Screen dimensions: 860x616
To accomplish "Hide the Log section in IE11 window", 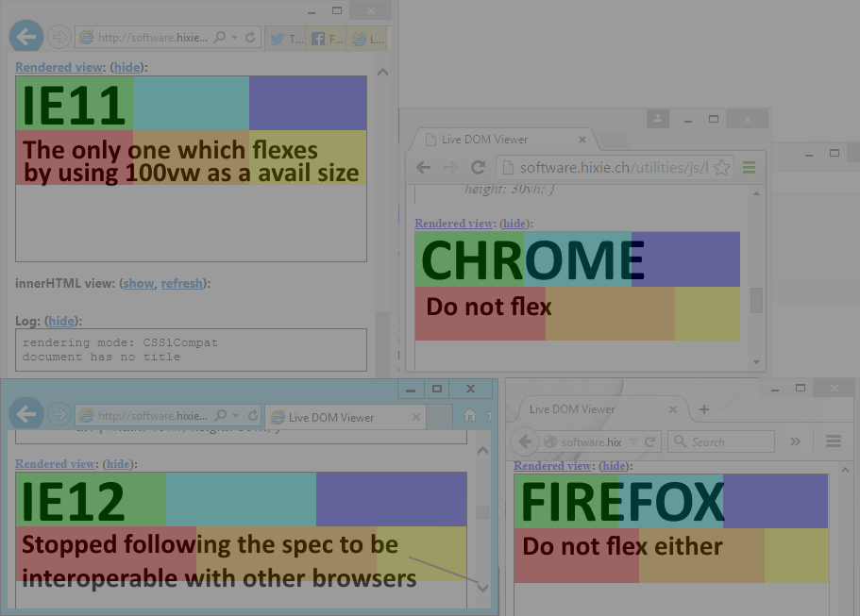I will pyautogui.click(x=60, y=321).
